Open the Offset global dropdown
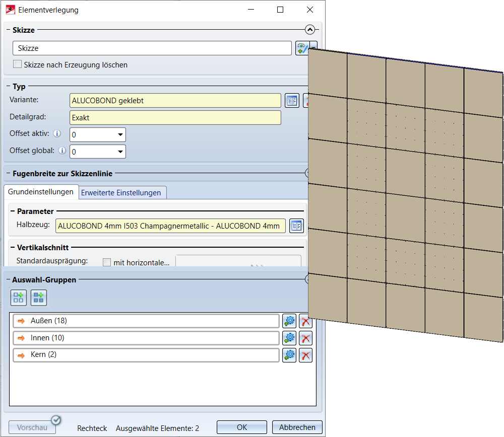 [120, 152]
